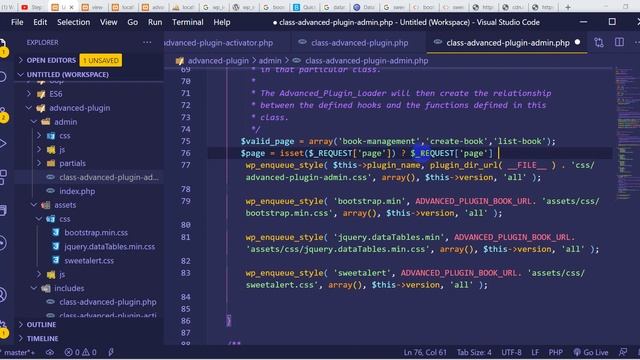
Task: Open the Search activity bar icon
Action: 2,76
